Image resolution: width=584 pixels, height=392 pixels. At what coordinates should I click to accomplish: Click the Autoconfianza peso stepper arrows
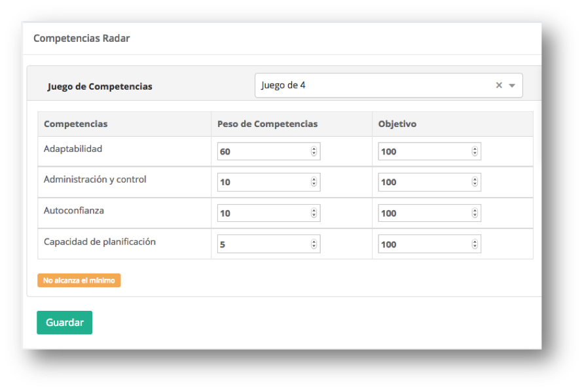pyautogui.click(x=314, y=213)
